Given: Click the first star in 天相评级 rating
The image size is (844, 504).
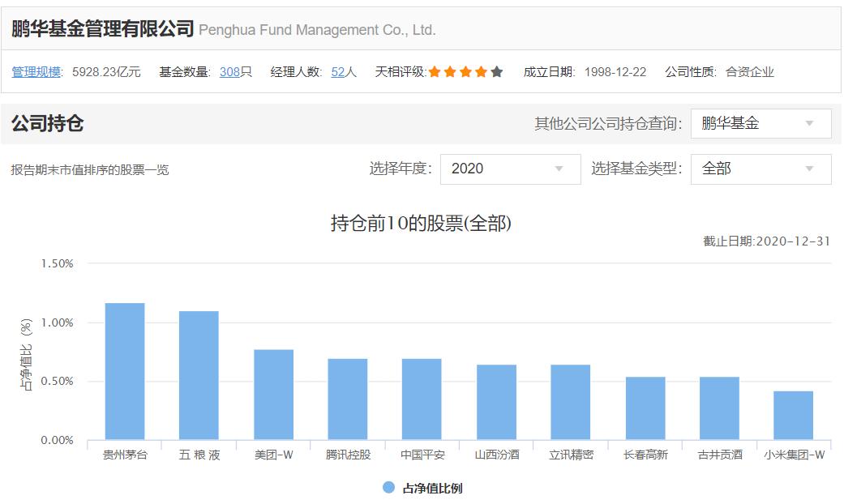Looking at the screenshot, I should click(433, 71).
